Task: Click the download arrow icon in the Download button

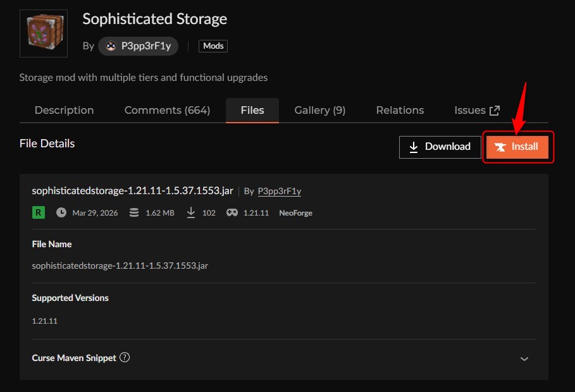Action: click(x=414, y=147)
